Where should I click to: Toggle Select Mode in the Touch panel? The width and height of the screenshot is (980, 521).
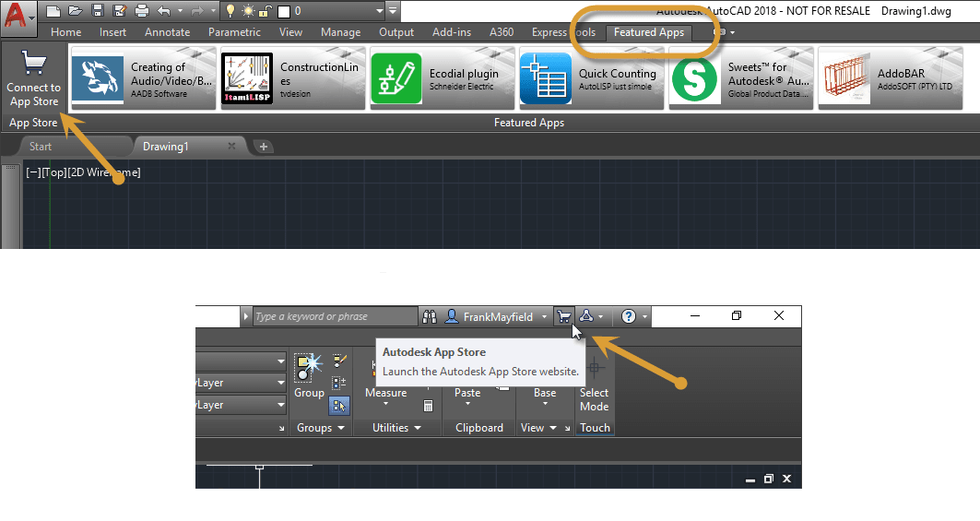coord(594,386)
